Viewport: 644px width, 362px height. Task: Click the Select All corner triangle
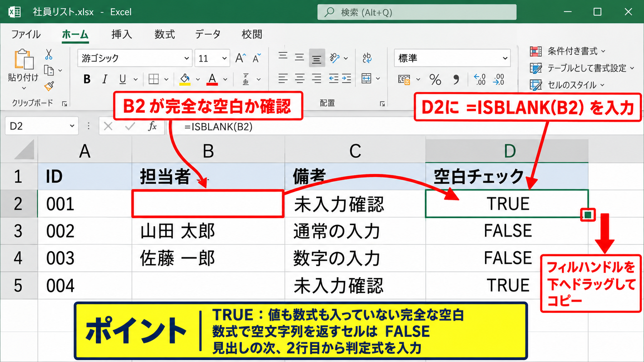pos(24,150)
